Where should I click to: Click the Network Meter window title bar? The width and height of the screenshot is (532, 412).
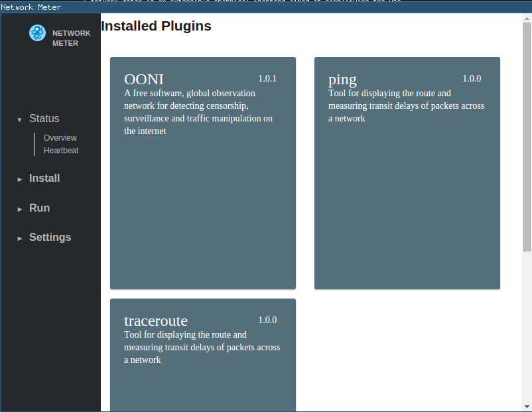266,7
